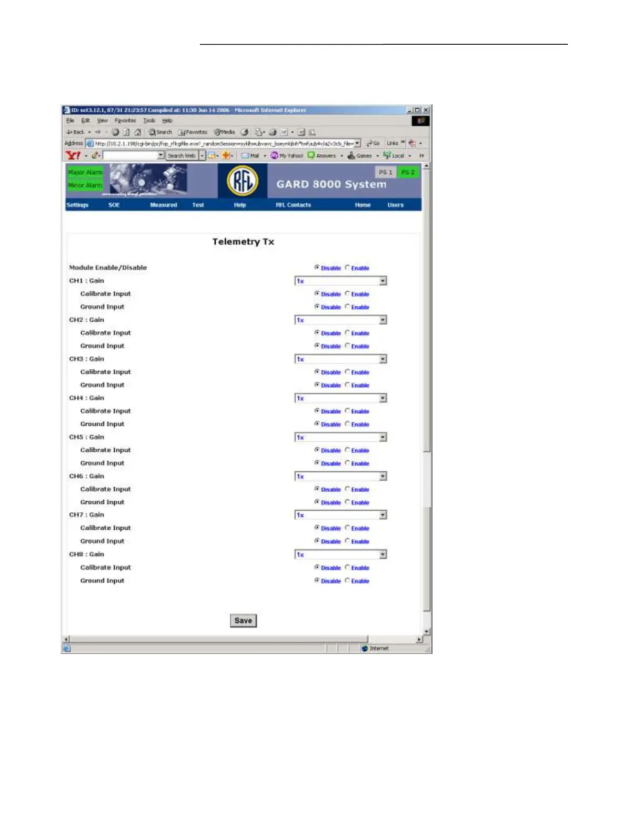Click the Internet zone icon in status bar
The image size is (644, 834).
click(x=365, y=649)
